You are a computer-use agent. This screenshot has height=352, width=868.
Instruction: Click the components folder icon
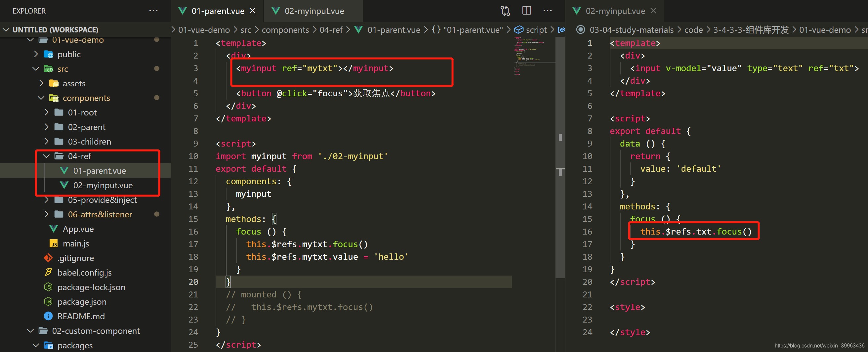tap(54, 98)
